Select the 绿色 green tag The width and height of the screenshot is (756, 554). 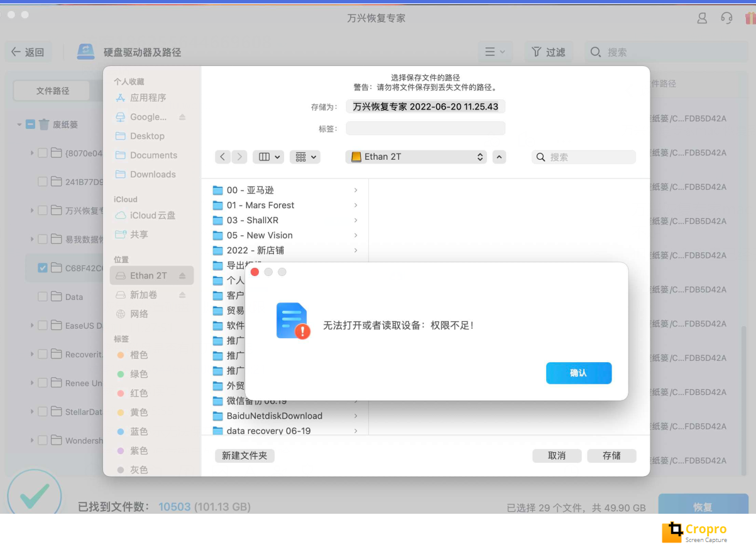click(139, 374)
